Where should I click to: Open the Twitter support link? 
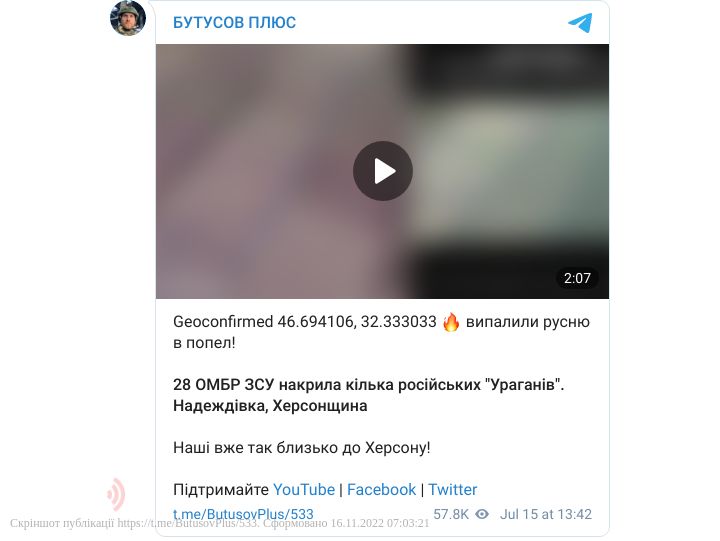pos(453,490)
